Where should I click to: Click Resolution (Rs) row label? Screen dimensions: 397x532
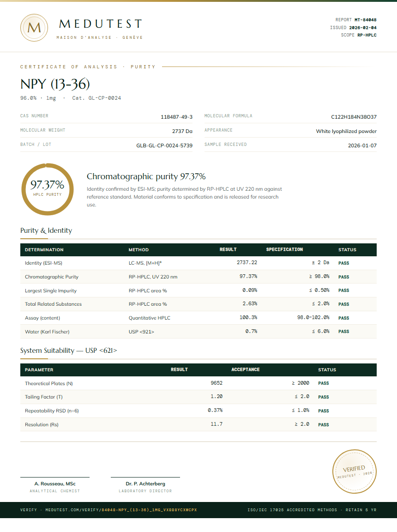tap(42, 425)
